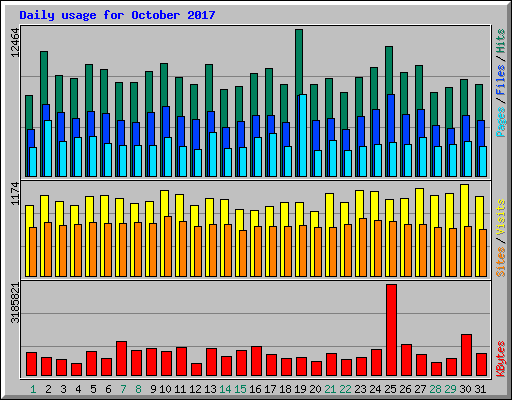Click the Hits legend label
This screenshot has height=400, width=512.
(501, 41)
